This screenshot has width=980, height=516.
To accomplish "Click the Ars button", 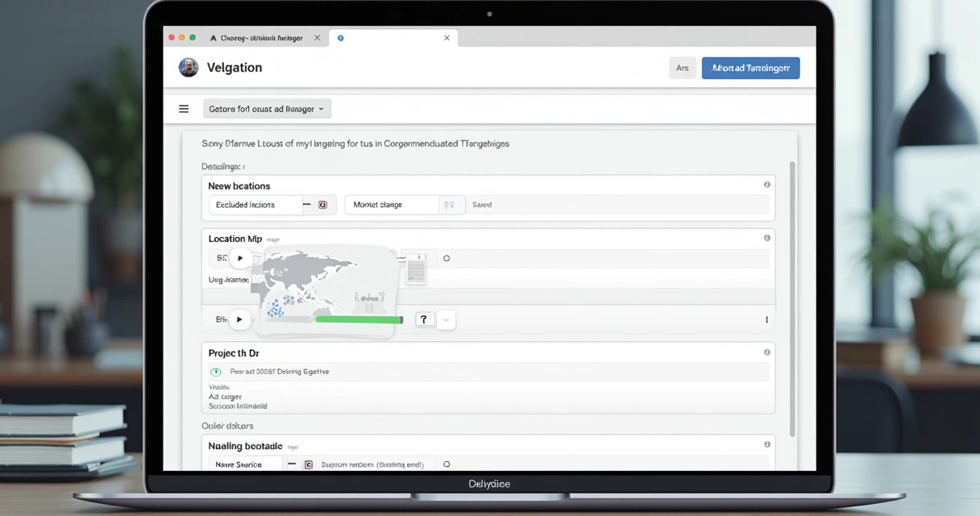I will [x=682, y=68].
